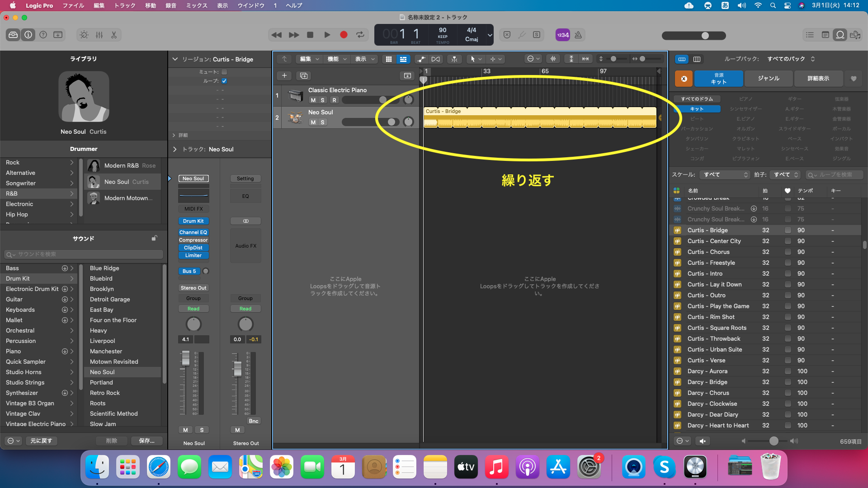The height and width of the screenshot is (488, 868).
Task: Toggle the metronome click icon
Action: click(x=578, y=35)
